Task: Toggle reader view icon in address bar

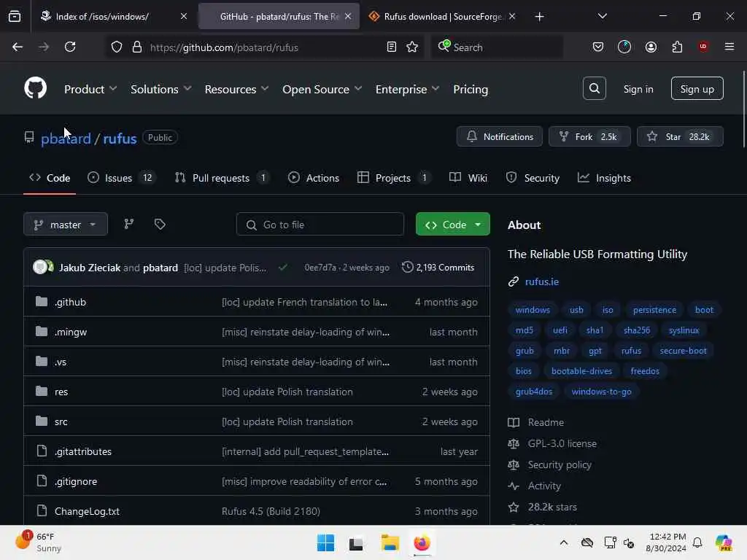Action: pos(392,47)
